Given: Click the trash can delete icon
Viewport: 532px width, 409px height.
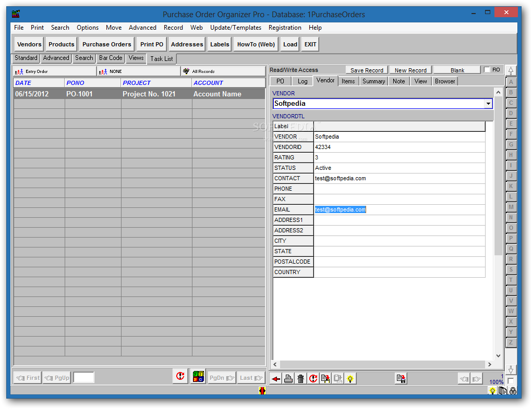Looking at the screenshot, I should (300, 378).
